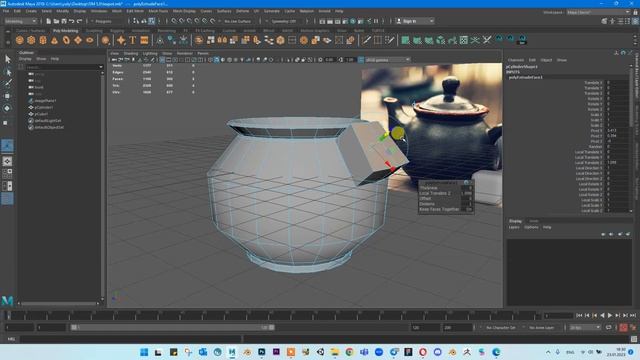Activate the Paint Selection tool
The width and height of the screenshot is (640, 360).
(x=7, y=84)
